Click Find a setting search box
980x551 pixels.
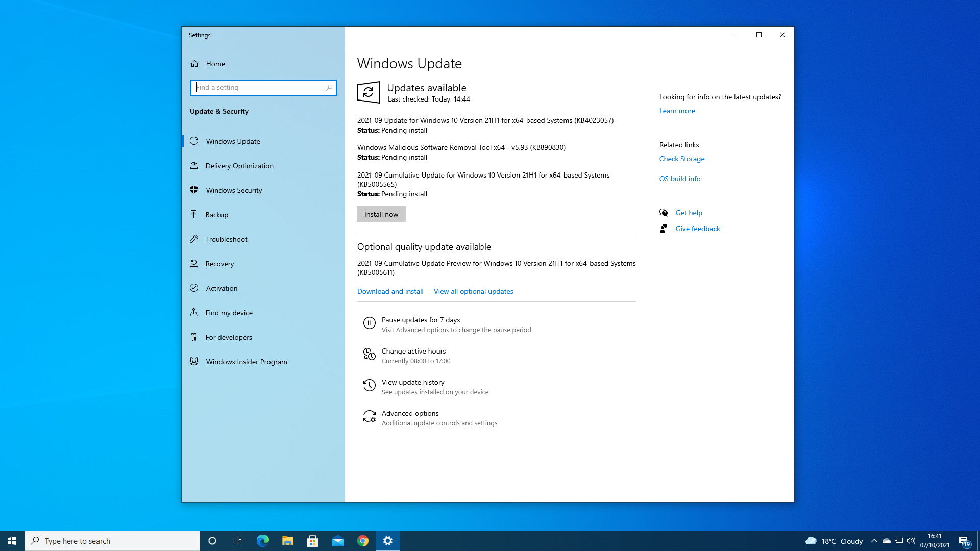pyautogui.click(x=263, y=87)
